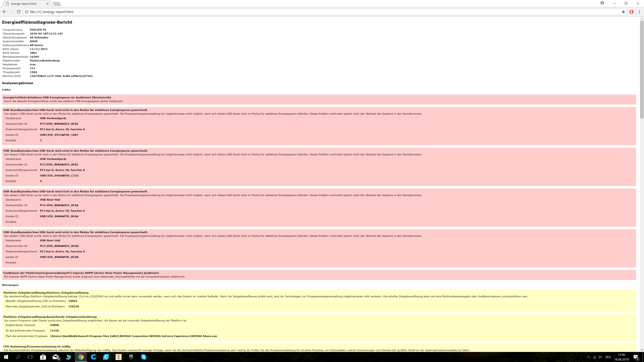
Task: Select the energy-report.html tab
Action: (x=24, y=4)
